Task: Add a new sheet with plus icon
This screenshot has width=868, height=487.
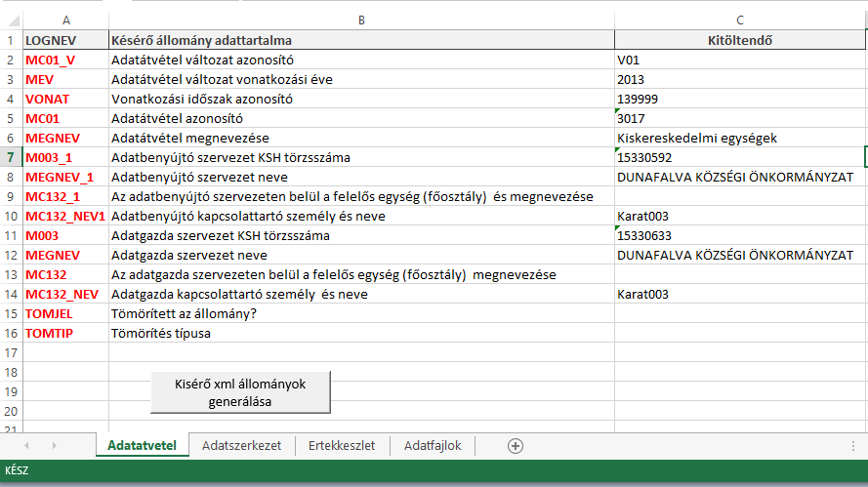Action: tap(516, 446)
